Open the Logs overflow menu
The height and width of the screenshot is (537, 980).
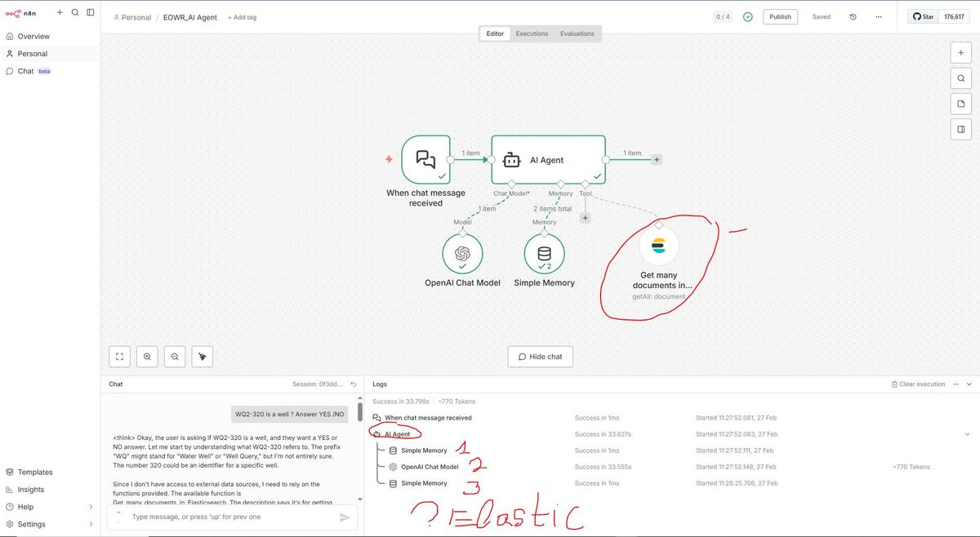point(955,384)
